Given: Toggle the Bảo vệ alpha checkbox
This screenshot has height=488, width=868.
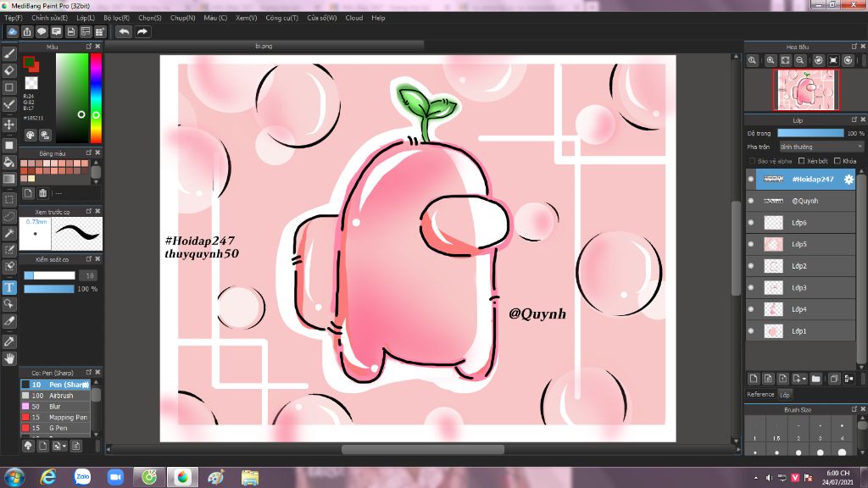Looking at the screenshot, I should pos(752,161).
